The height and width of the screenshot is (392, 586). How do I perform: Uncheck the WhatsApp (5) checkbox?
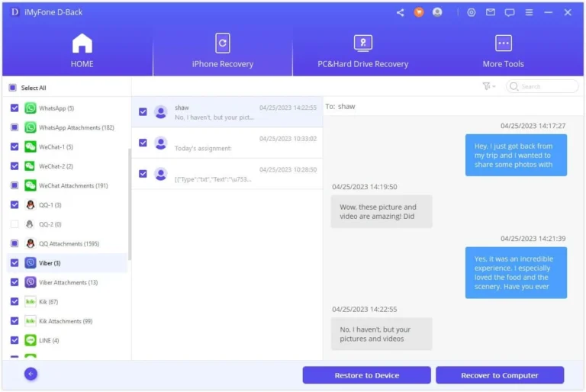[x=14, y=108]
